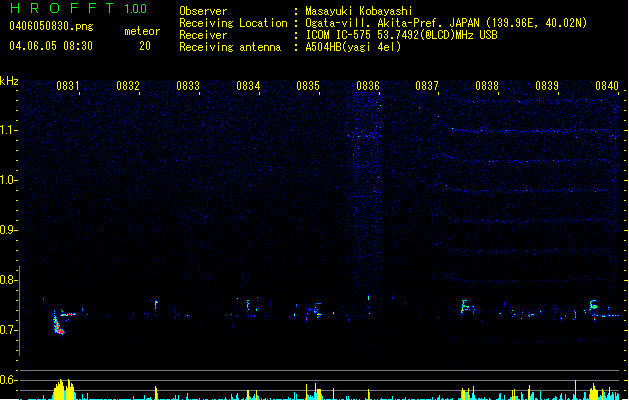Click the 0834 time marker
629x400 pixels.
pyautogui.click(x=248, y=86)
